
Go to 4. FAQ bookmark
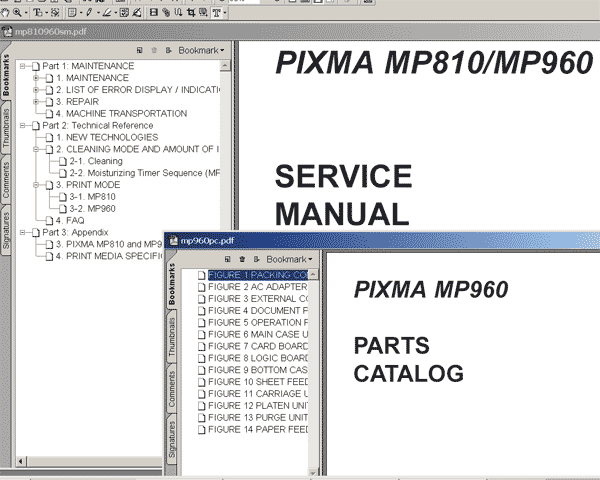[x=70, y=220]
